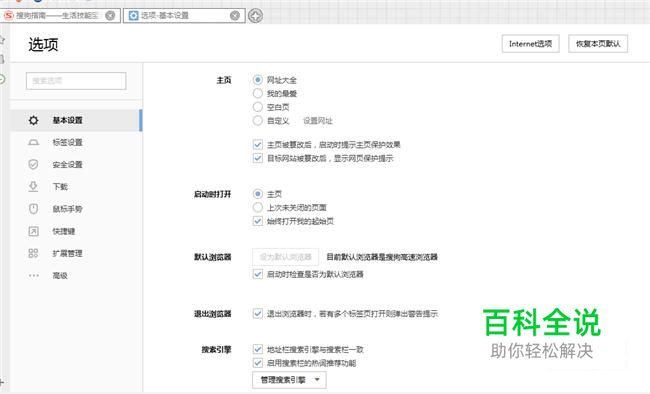The width and height of the screenshot is (650, 394).
Task: Switch to the 搜狗指南 browser tab
Action: (61, 16)
